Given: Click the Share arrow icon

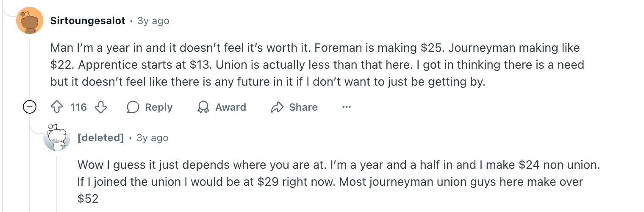Looking at the screenshot, I should coord(277,108).
